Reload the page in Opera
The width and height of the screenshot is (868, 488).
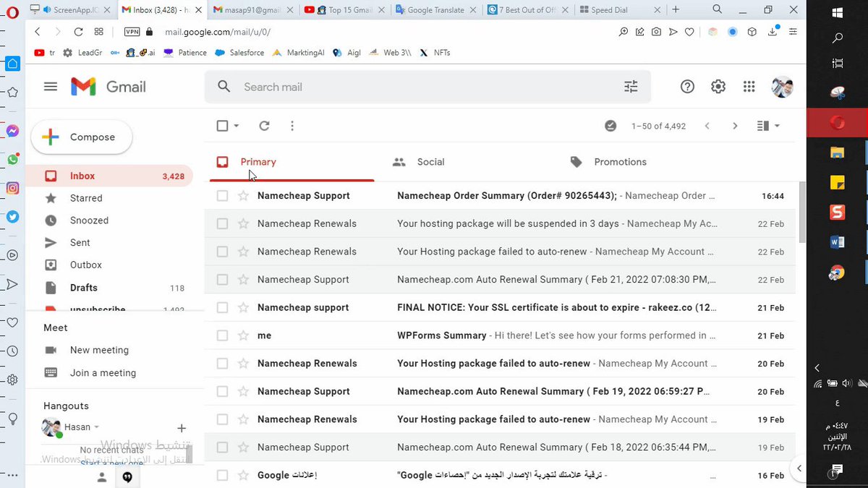click(x=78, y=32)
